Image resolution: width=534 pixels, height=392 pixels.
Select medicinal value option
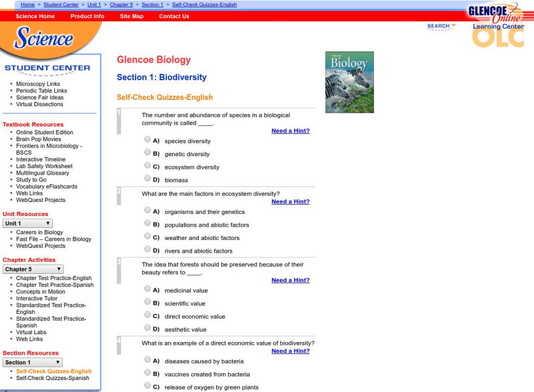tap(148, 289)
